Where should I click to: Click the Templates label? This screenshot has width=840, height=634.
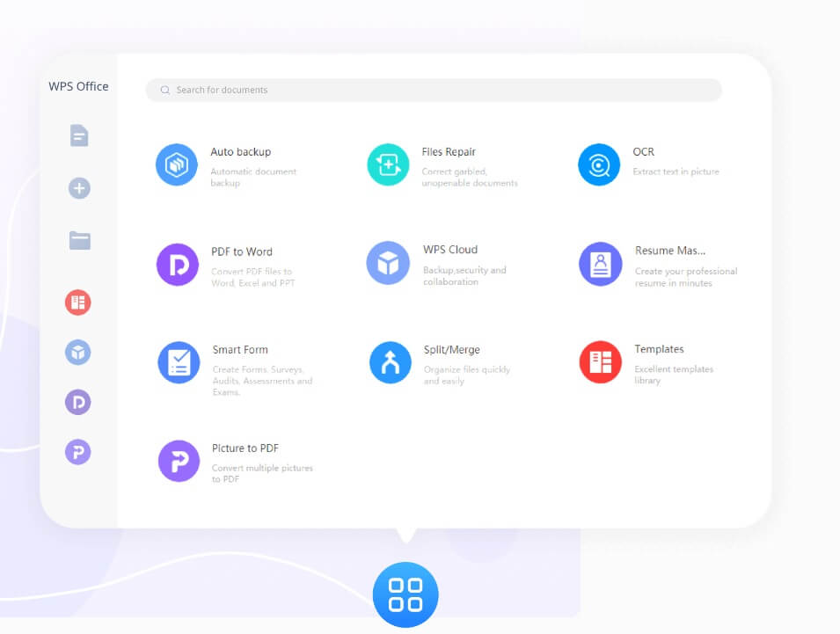coord(659,349)
